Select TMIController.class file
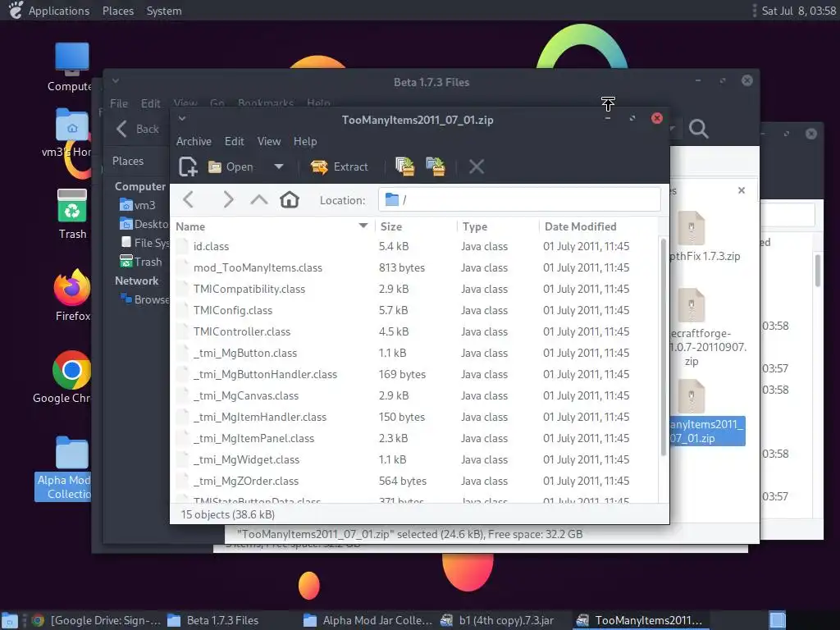840x630 pixels. 414,331
